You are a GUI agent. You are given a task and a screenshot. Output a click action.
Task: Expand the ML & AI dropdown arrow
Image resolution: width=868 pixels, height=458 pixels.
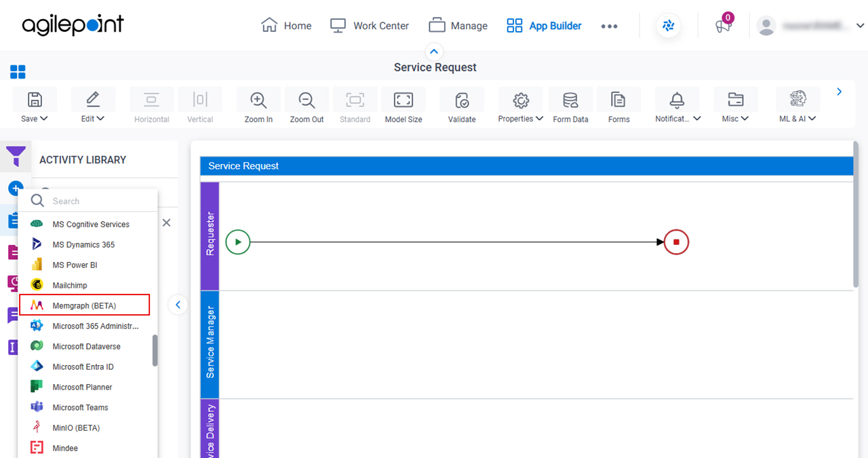tap(812, 119)
